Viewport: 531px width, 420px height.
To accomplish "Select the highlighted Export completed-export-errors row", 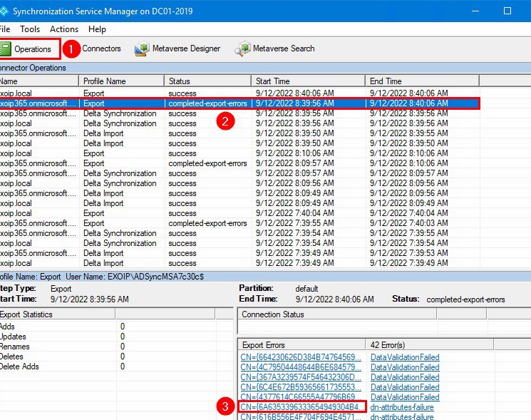I will point(239,103).
